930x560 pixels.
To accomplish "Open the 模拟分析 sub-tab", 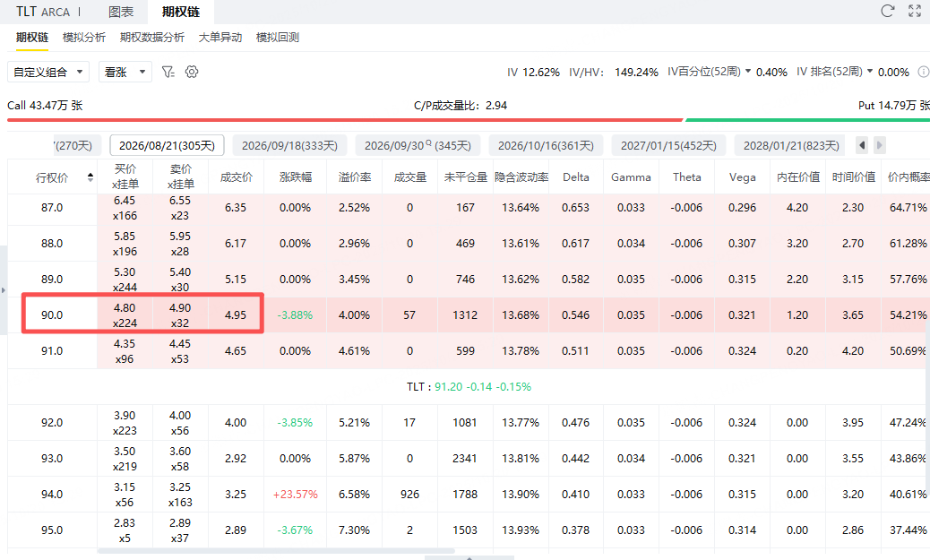I will point(83,38).
